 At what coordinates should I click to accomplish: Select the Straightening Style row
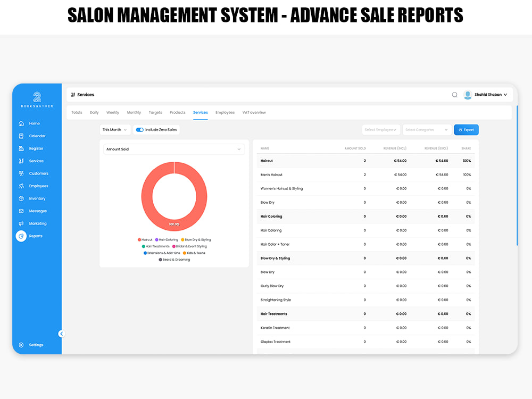click(366, 300)
